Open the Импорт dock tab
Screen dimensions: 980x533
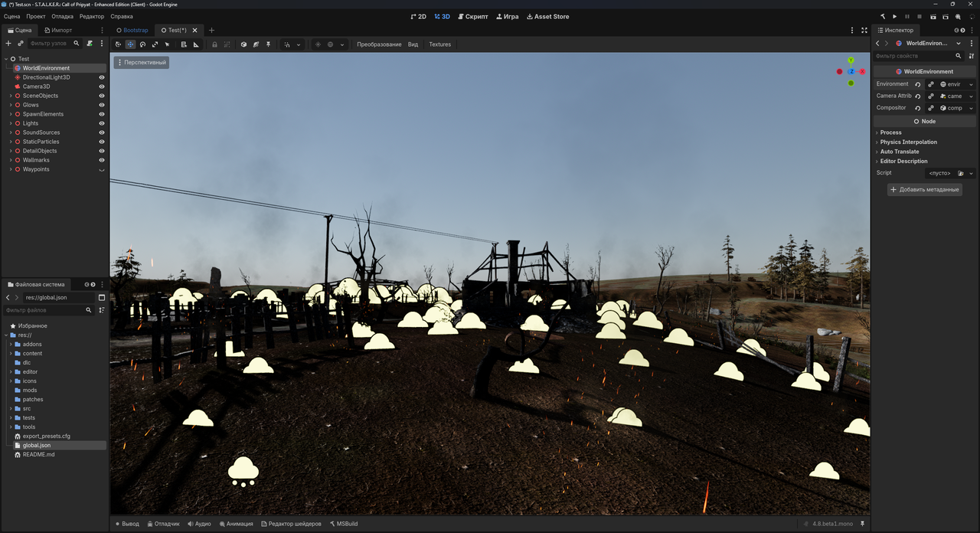coord(58,30)
